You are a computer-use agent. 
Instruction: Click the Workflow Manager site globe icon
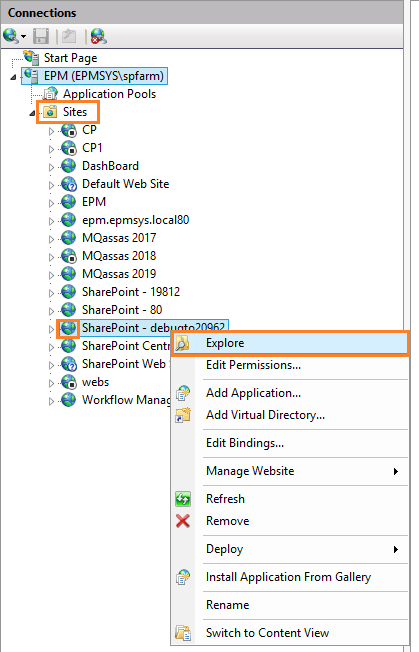[69, 400]
